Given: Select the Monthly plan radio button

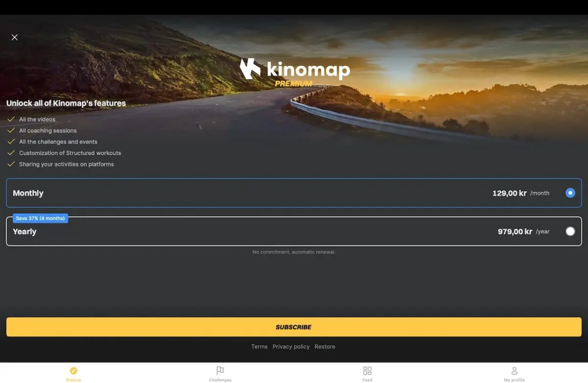Looking at the screenshot, I should click(x=570, y=193).
